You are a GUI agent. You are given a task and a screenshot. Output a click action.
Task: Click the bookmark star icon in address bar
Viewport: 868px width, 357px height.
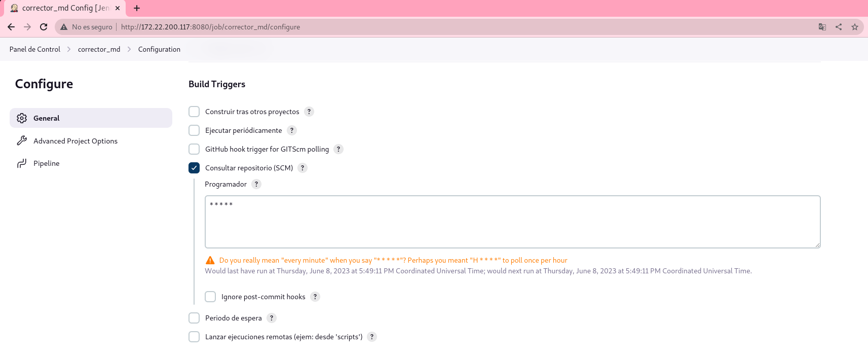point(855,27)
